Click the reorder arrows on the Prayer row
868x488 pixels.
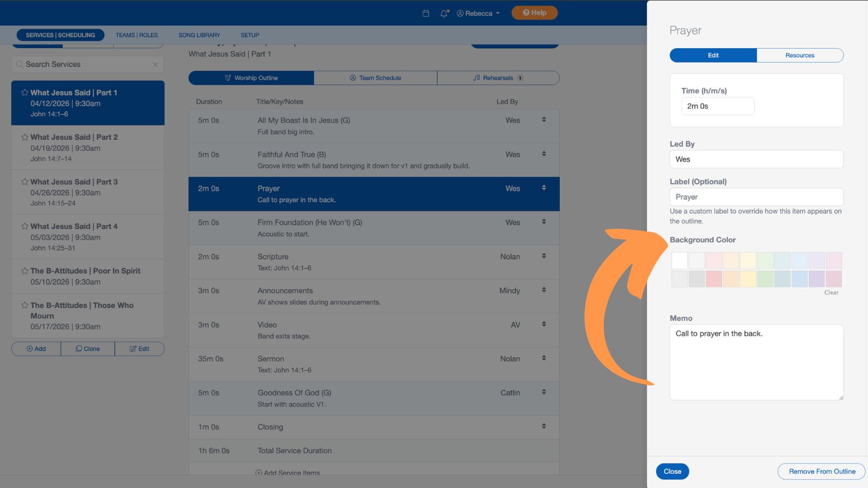coord(544,187)
